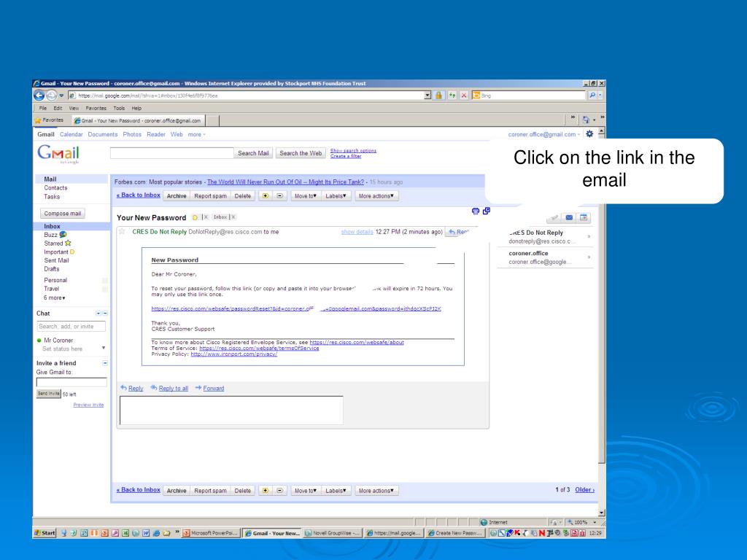Open the Windows Start button
Image resolution: width=747 pixels, height=560 pixels.
pyautogui.click(x=44, y=533)
